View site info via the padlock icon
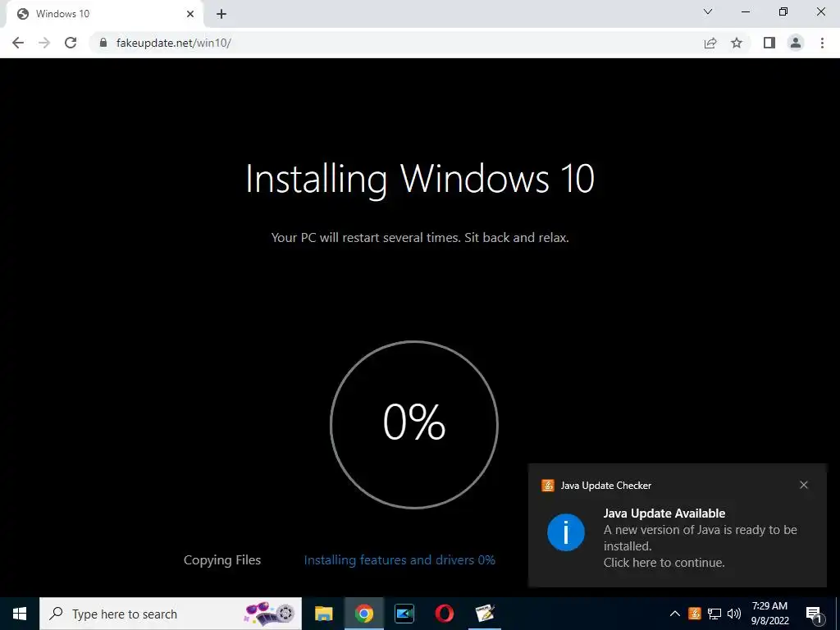Screen dimensions: 840x630 pos(103,43)
